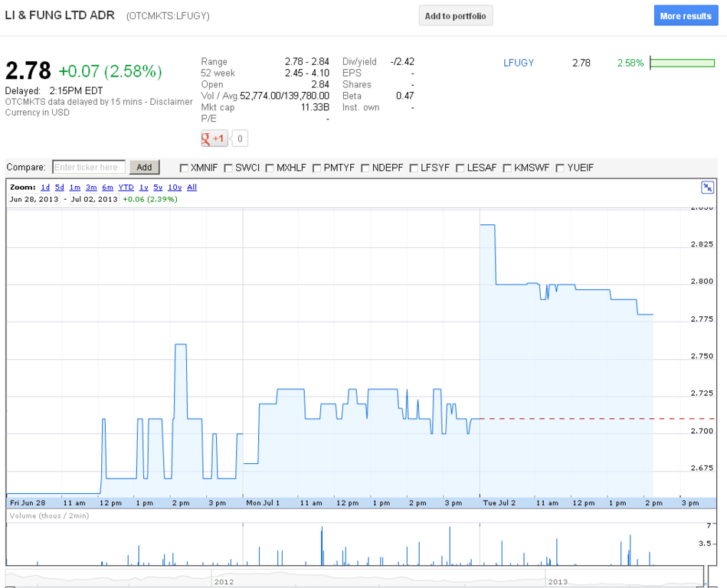Focus the Enter ticker here field
The height and width of the screenshot is (588, 727).
(89, 167)
